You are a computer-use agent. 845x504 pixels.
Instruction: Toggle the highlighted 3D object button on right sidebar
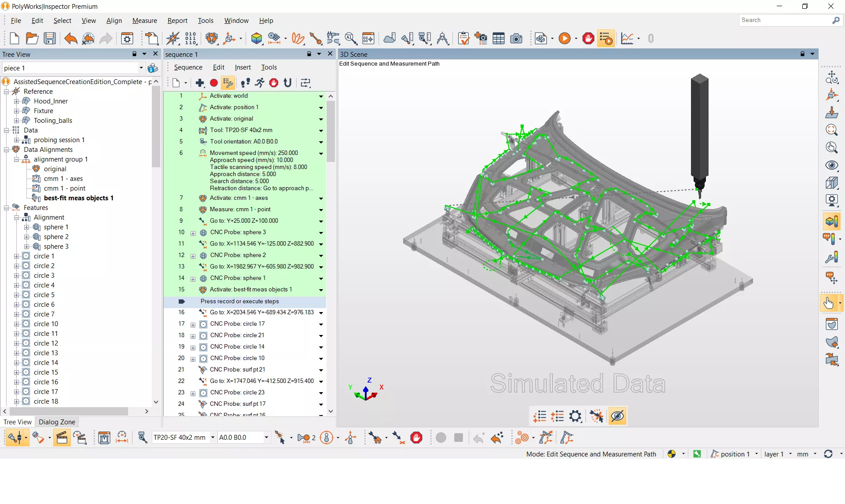(831, 221)
